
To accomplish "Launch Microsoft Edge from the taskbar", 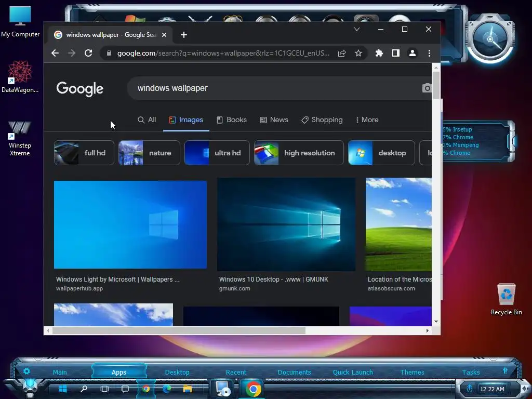I will [167, 389].
